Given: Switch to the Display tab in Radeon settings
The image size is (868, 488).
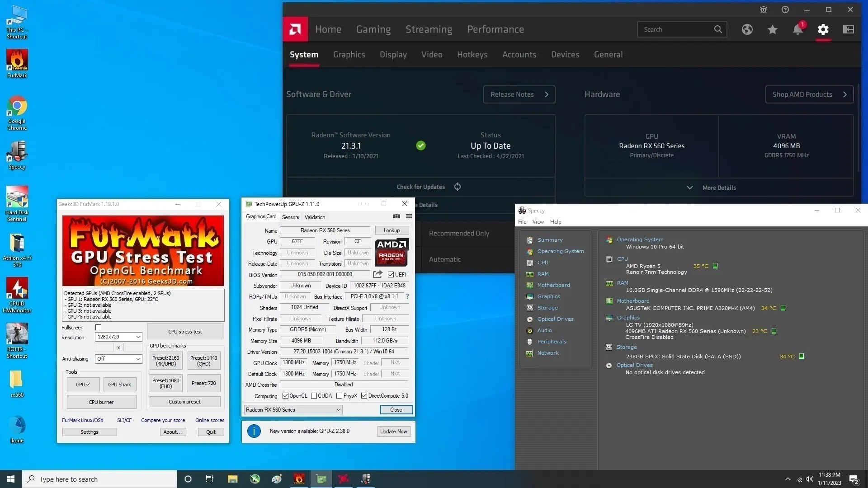Looking at the screenshot, I should tap(393, 55).
